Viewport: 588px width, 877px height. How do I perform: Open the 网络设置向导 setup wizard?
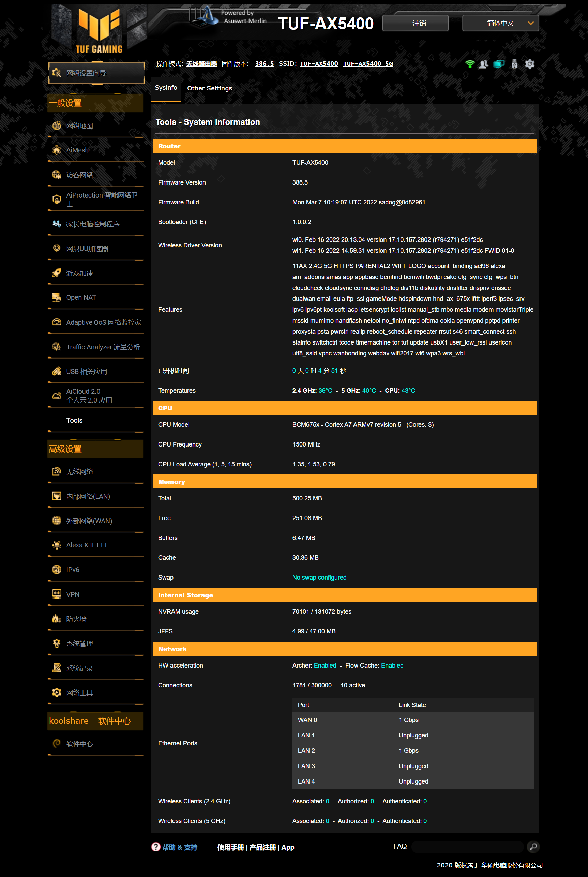click(x=96, y=73)
